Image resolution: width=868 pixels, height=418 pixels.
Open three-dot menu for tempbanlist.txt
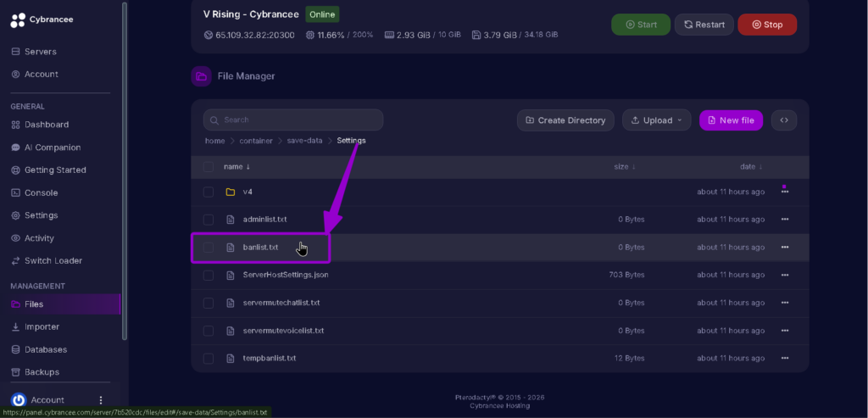[784, 358]
